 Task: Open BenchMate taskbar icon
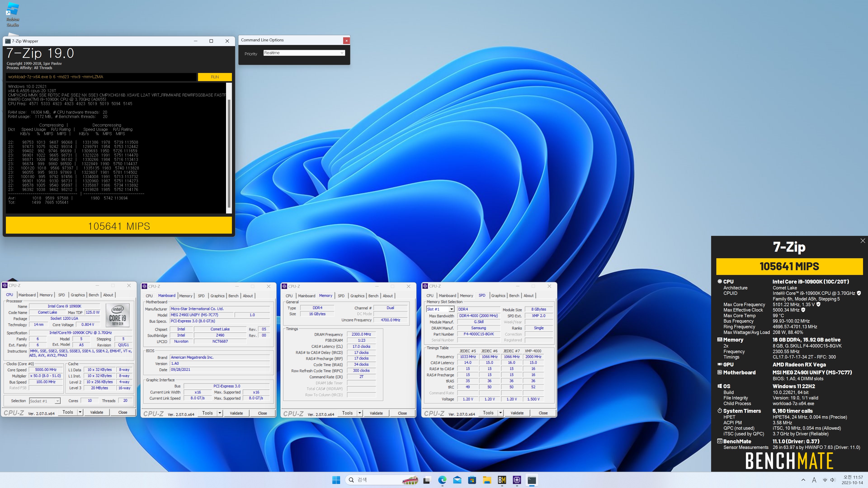(x=502, y=480)
